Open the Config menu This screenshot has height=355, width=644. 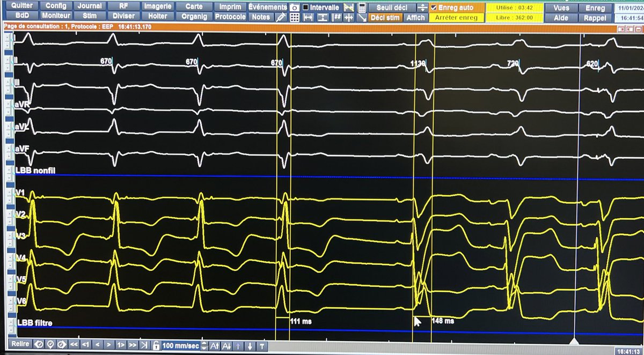(x=56, y=6)
